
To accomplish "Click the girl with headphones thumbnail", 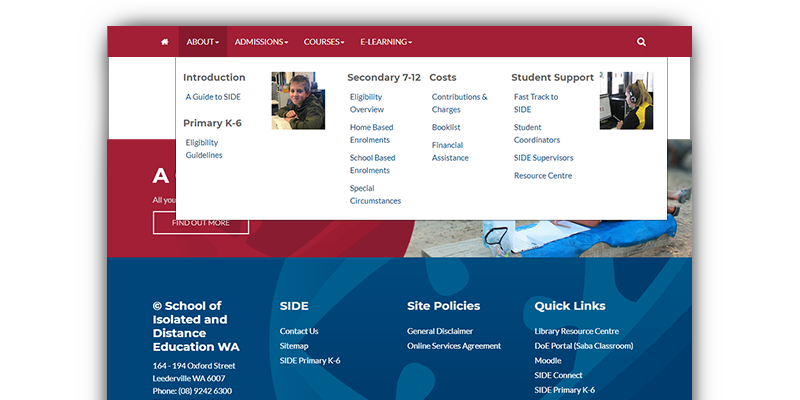I will [626, 101].
